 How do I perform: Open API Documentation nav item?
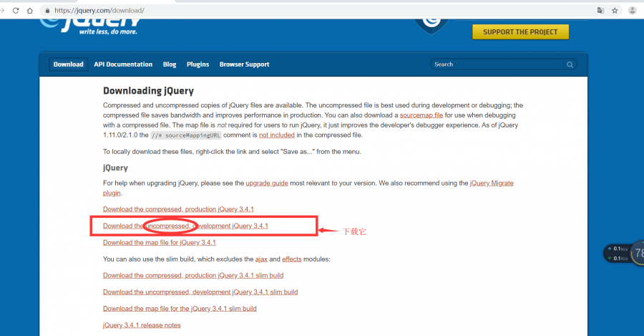click(x=123, y=64)
